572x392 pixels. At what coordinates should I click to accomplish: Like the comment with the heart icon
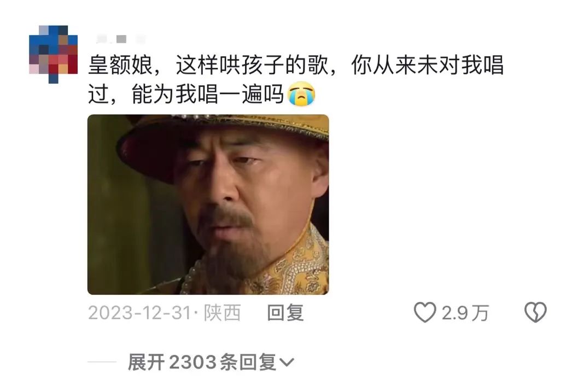pyautogui.click(x=424, y=313)
